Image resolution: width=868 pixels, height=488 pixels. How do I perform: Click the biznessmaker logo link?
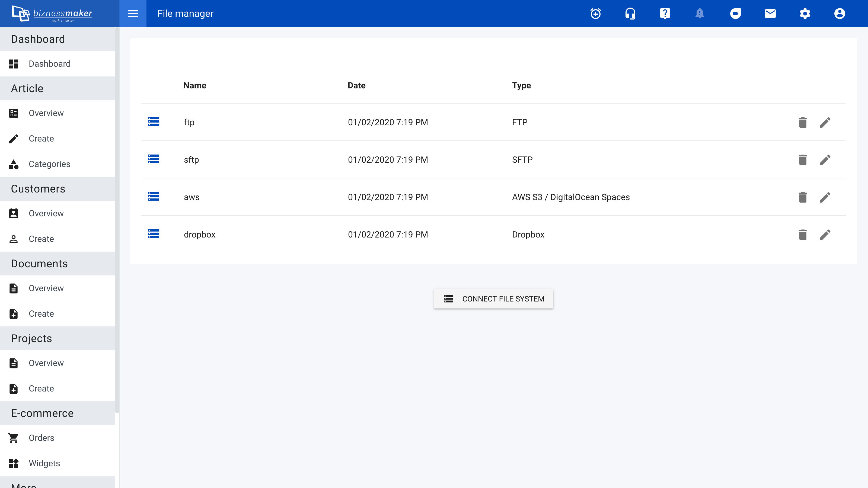point(52,14)
